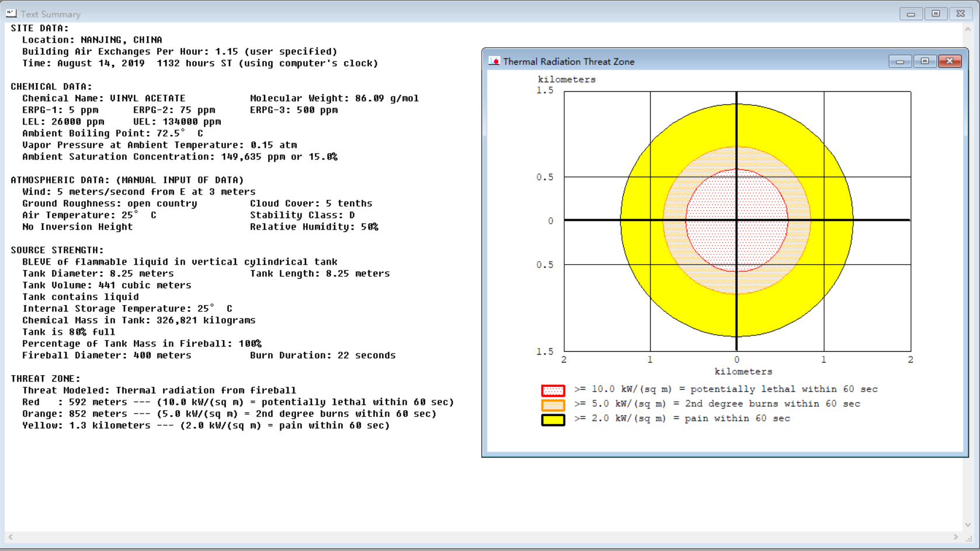The width and height of the screenshot is (980, 551).
Task: Close the Text Summary window
Action: point(961,13)
